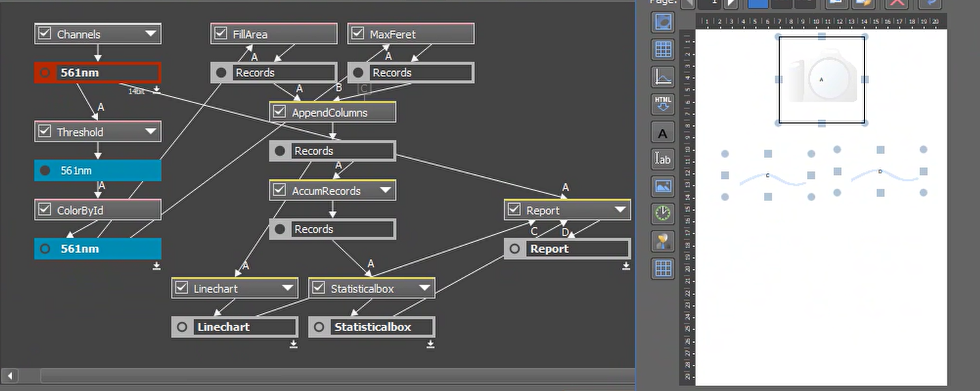Toggle the FillArea checkbox off
The image size is (980, 391).
pos(221,33)
